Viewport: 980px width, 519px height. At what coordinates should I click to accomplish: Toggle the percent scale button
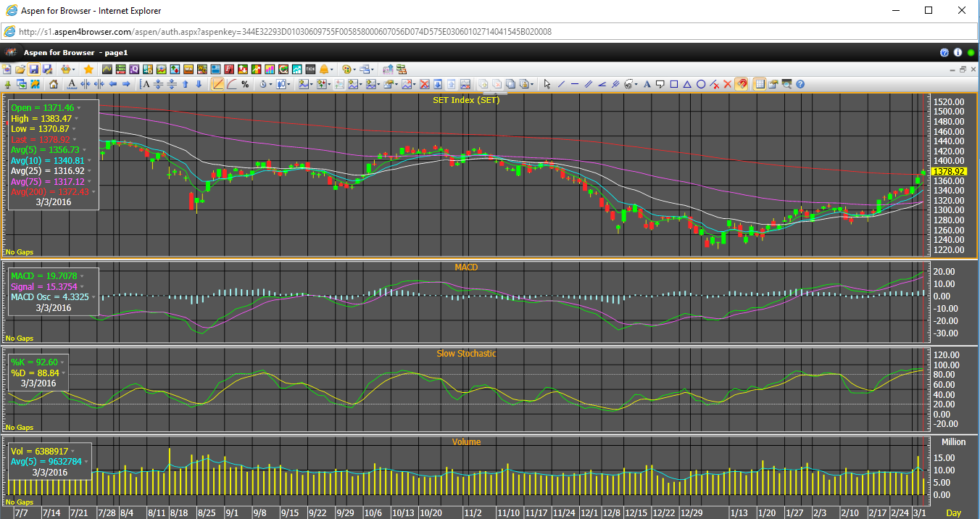click(245, 84)
